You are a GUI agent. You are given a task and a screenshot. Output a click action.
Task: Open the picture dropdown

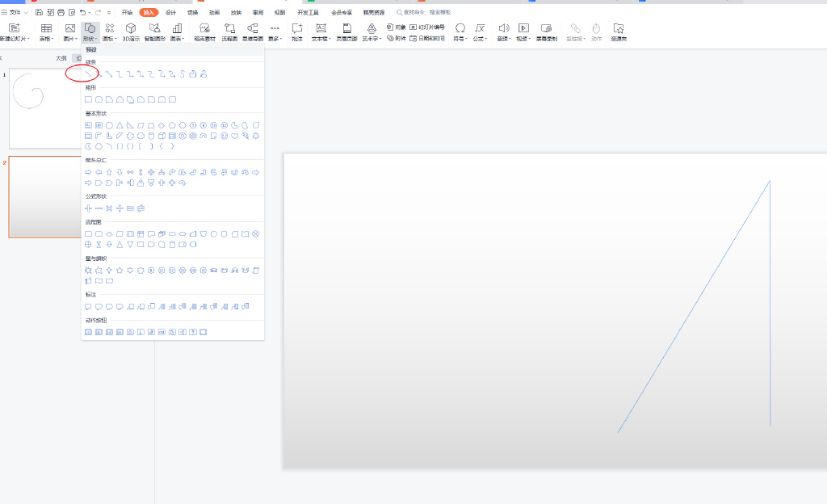coord(70,31)
